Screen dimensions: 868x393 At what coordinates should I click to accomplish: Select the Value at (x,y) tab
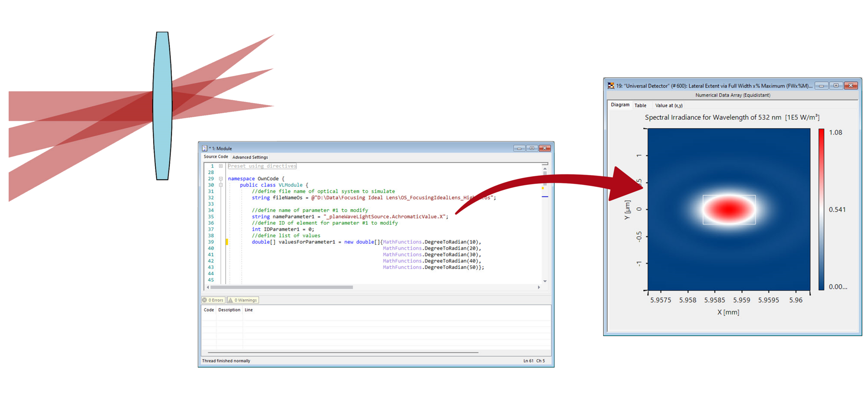pos(668,105)
